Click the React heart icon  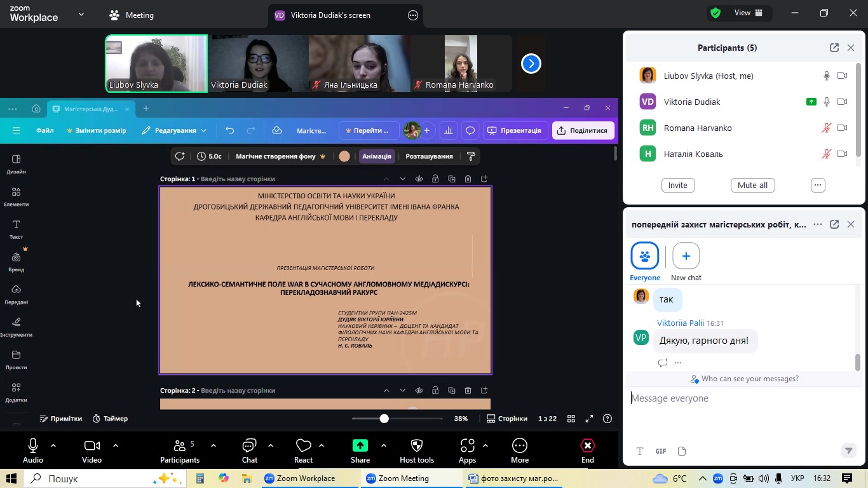303,446
